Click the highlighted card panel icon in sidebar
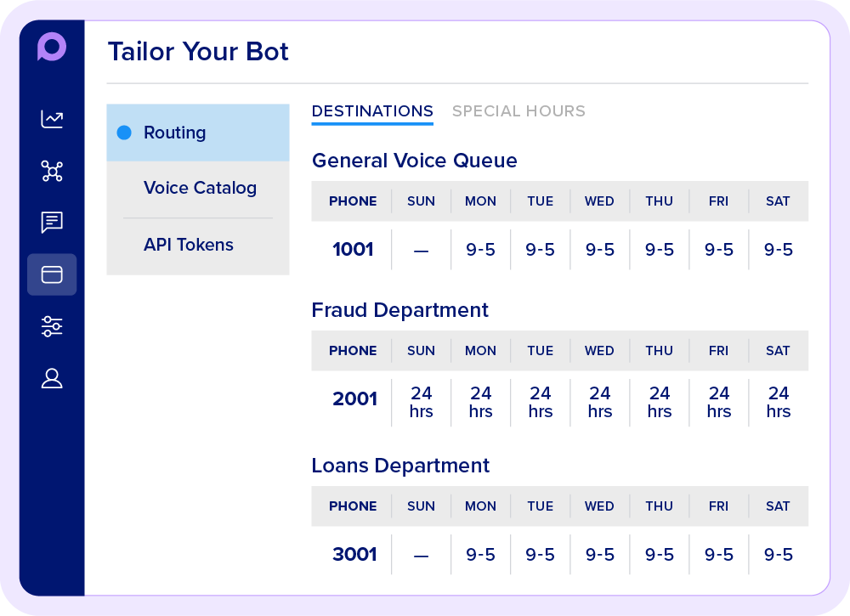Image resolution: width=850 pixels, height=616 pixels. (52, 274)
